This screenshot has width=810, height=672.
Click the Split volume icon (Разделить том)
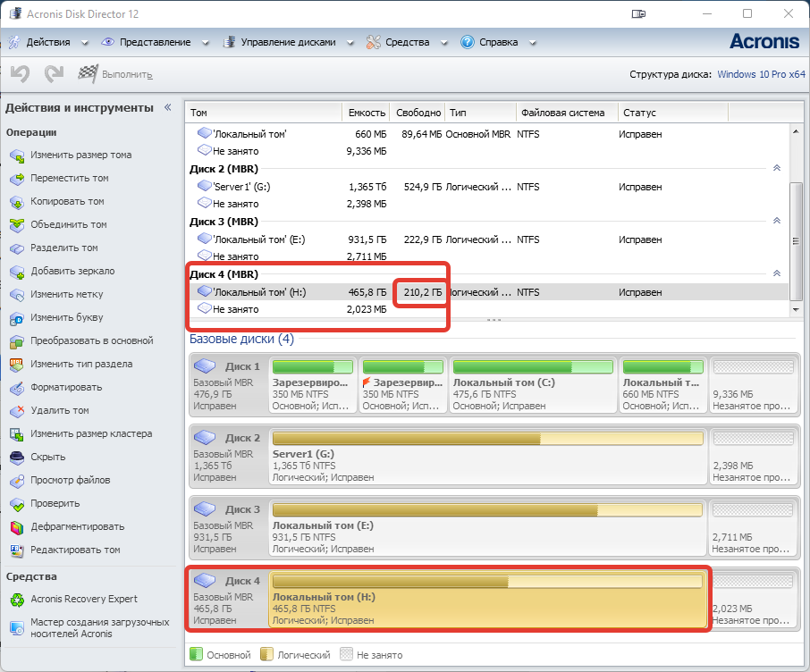pyautogui.click(x=17, y=248)
